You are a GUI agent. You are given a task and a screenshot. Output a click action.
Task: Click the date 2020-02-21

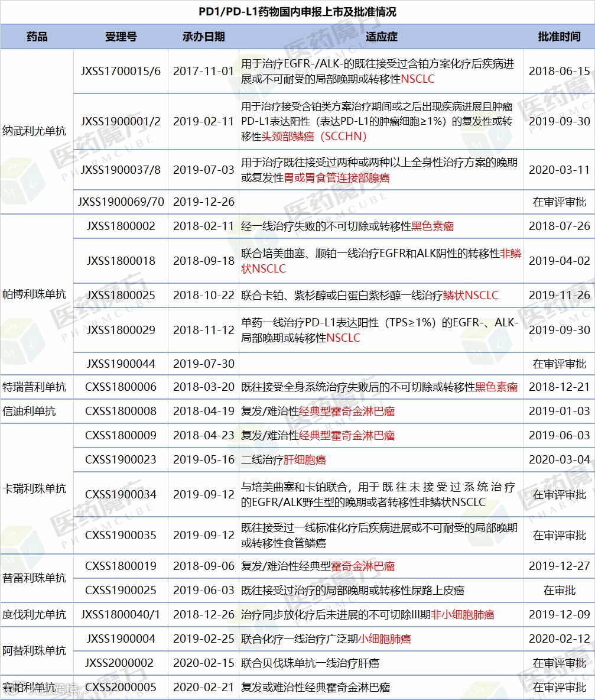pos(204,687)
